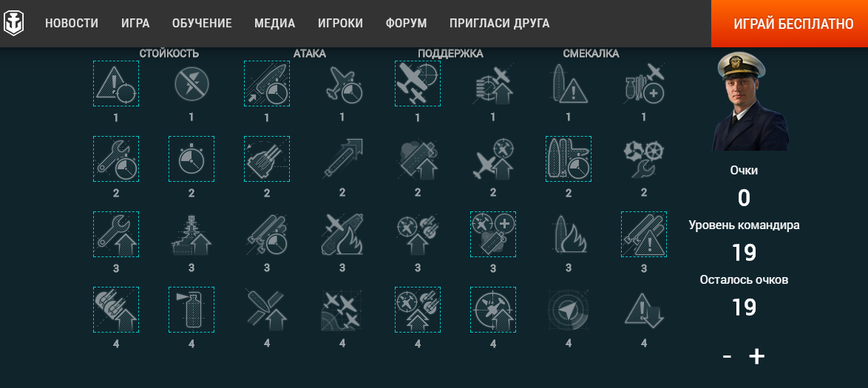Select the warning triangle with target skill
Viewport: 868px width, 388px height.
[115, 84]
